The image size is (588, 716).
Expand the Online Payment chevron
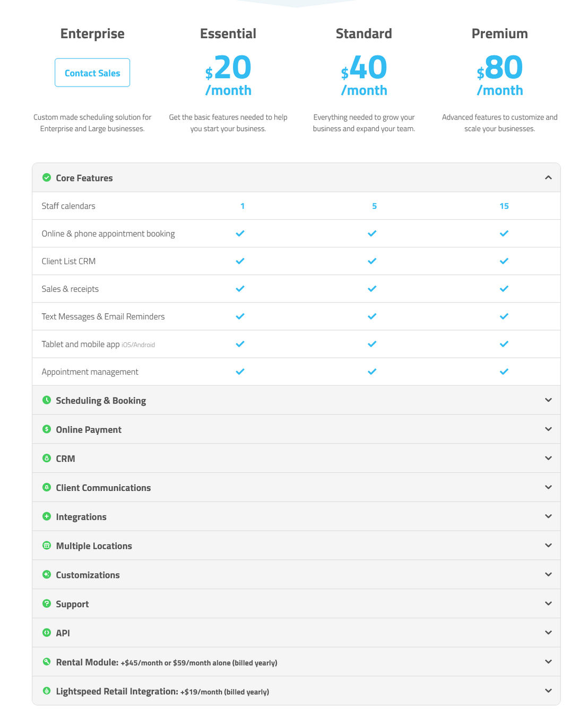(x=548, y=429)
